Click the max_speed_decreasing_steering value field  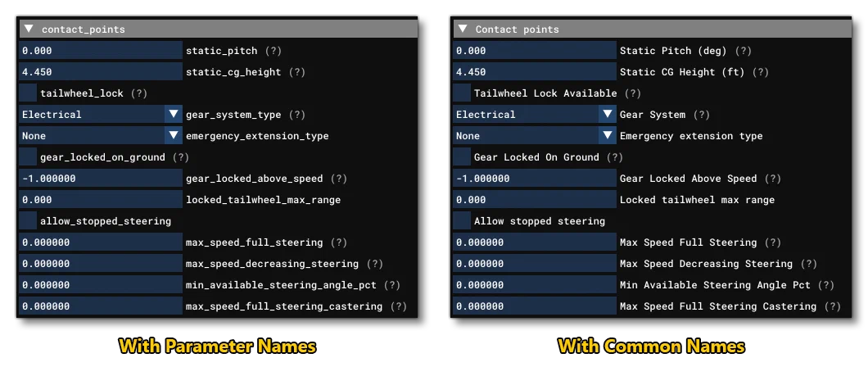pos(101,264)
